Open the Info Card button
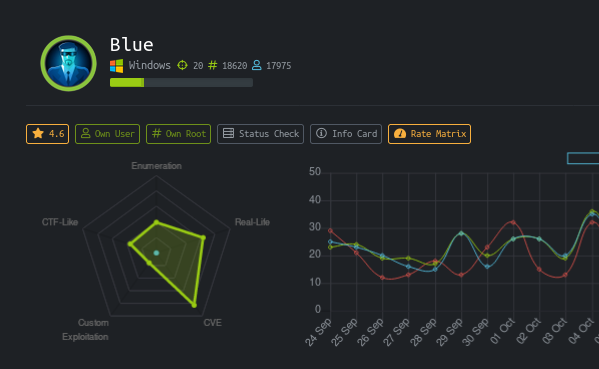The width and height of the screenshot is (599, 369). pos(346,134)
